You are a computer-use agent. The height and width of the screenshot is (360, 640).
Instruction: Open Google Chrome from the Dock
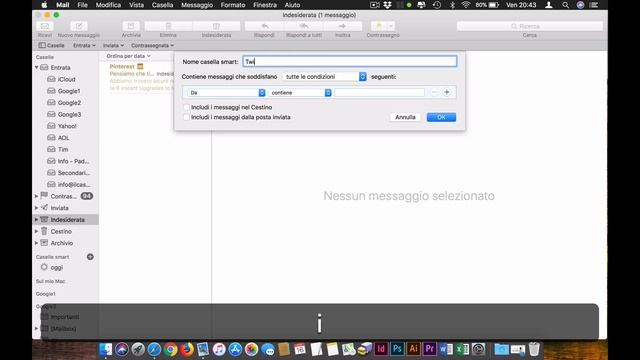point(171,349)
